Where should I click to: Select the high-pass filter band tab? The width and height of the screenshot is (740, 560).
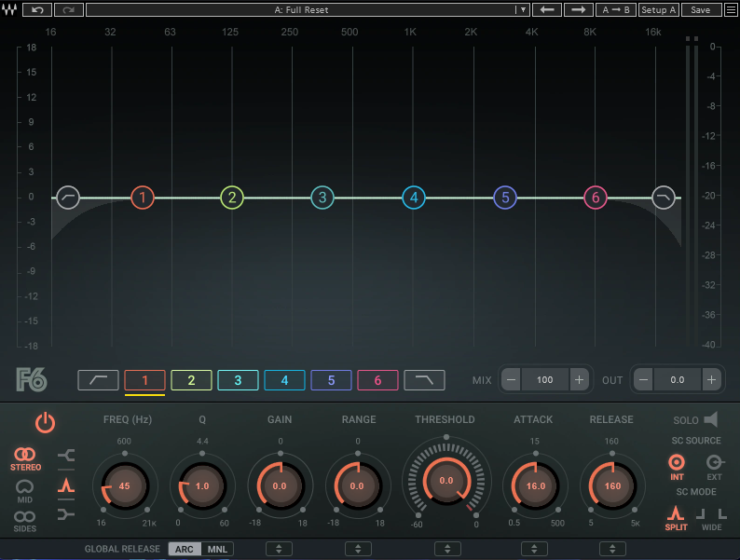point(98,380)
